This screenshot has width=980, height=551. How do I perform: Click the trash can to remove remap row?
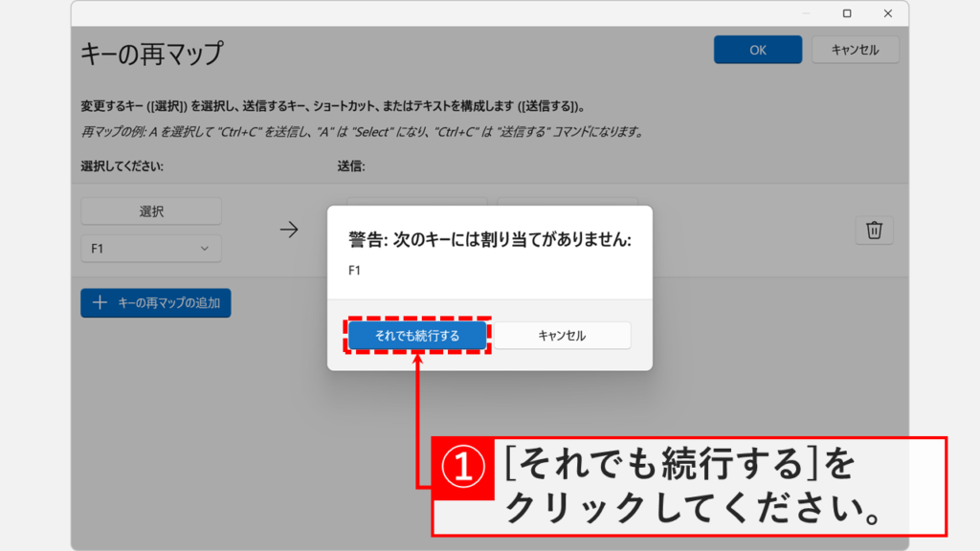[x=876, y=230]
